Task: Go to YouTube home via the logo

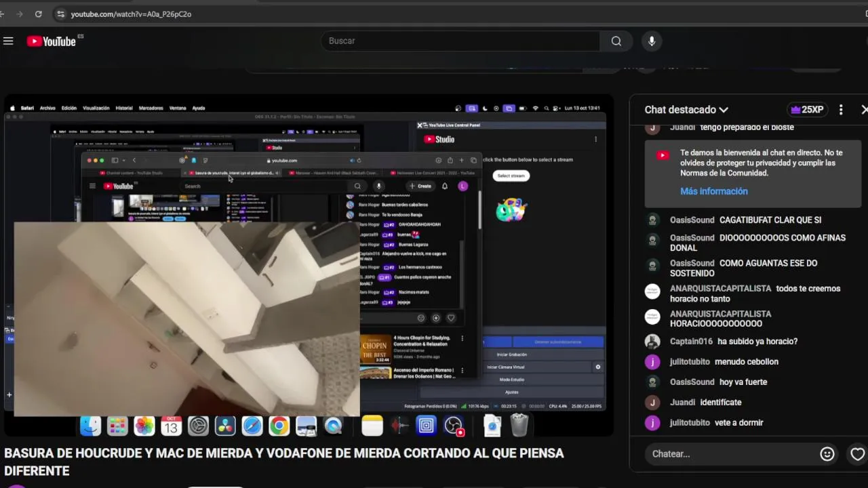Action: 52,41
